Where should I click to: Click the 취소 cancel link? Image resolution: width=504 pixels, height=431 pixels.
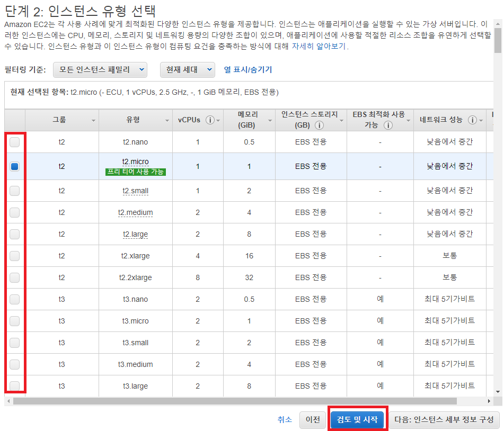click(285, 419)
